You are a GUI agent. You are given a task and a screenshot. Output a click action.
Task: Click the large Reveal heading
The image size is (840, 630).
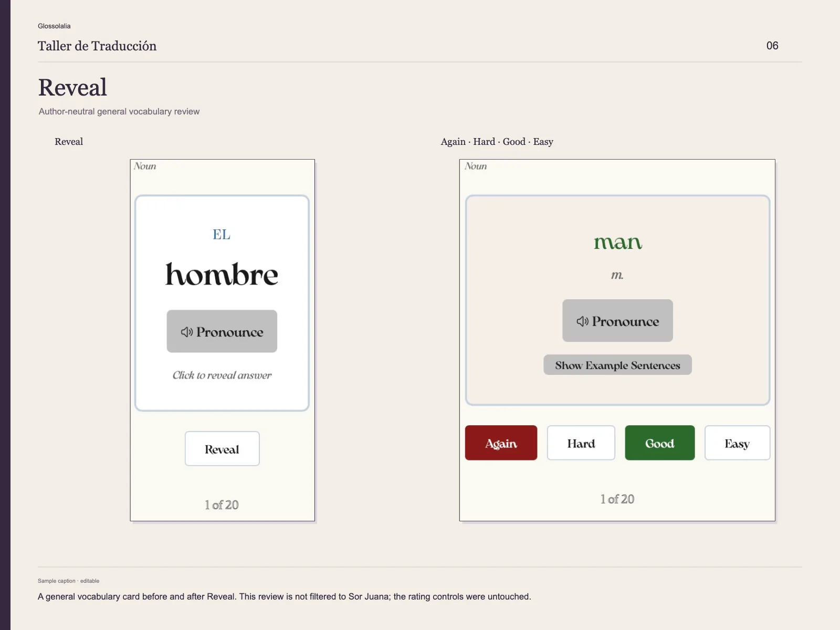point(72,87)
